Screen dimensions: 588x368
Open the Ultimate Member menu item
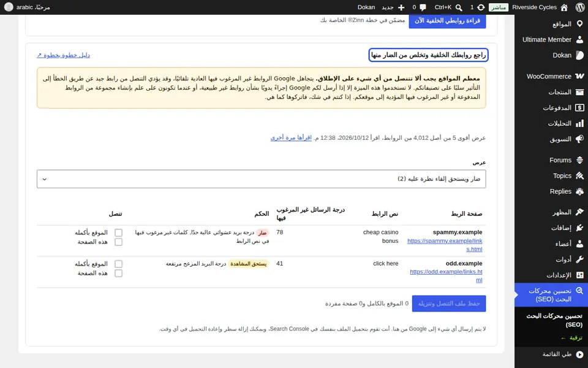pyautogui.click(x=551, y=39)
